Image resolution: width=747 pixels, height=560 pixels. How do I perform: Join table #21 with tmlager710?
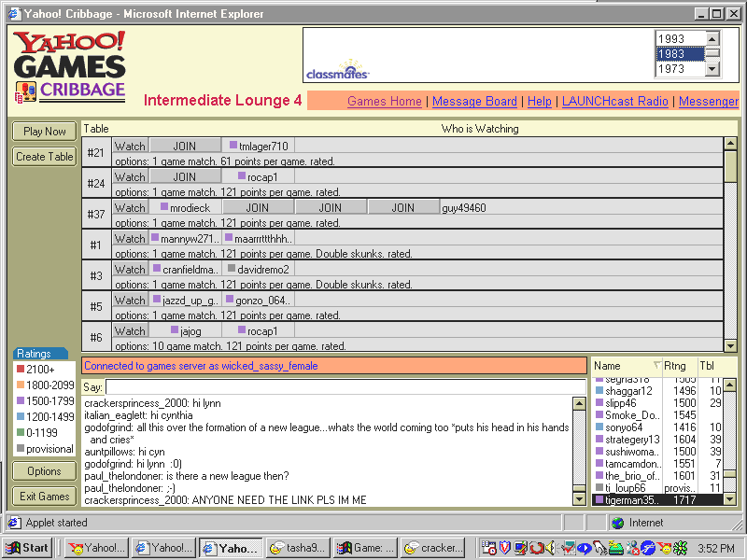click(x=185, y=146)
